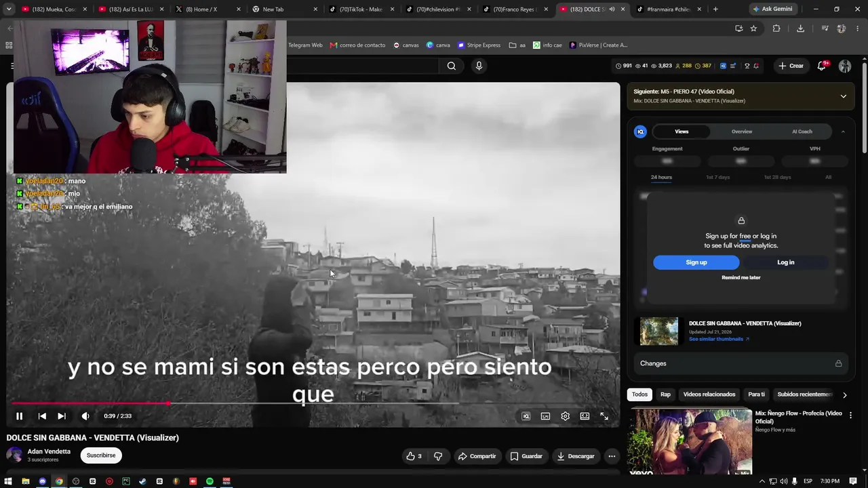Screen dimensions: 868x488
Task: Open Ñengo Flow Profecía mix thumbnail
Action: [690, 441]
